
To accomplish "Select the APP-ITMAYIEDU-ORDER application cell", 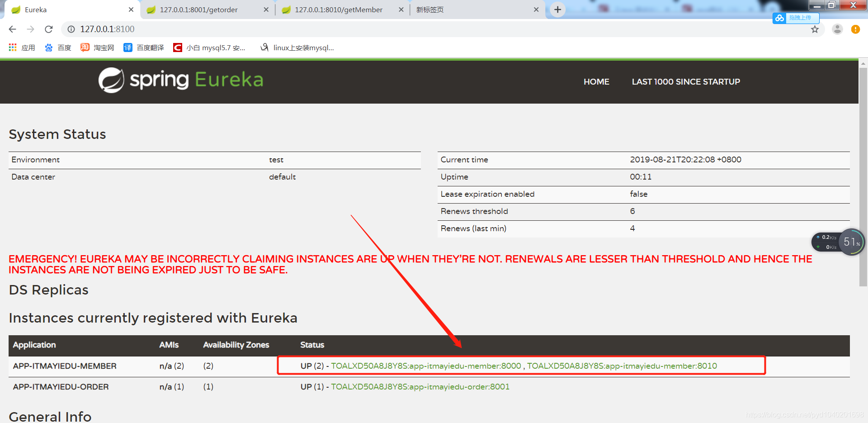I will [x=61, y=387].
